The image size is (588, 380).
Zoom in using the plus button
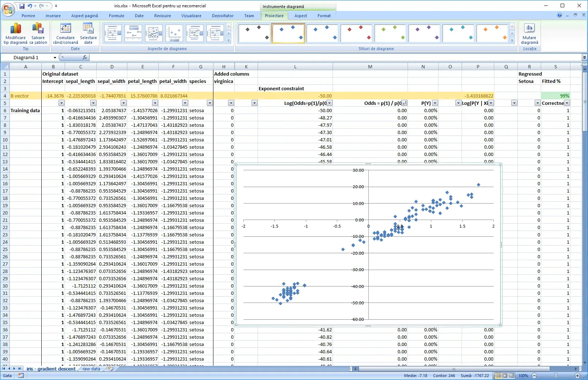(577, 376)
